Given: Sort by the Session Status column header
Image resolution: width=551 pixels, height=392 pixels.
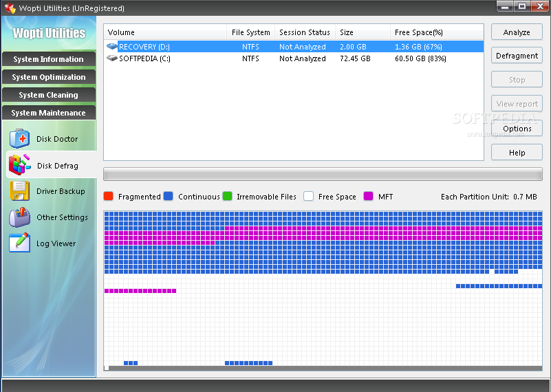Looking at the screenshot, I should tap(305, 32).
